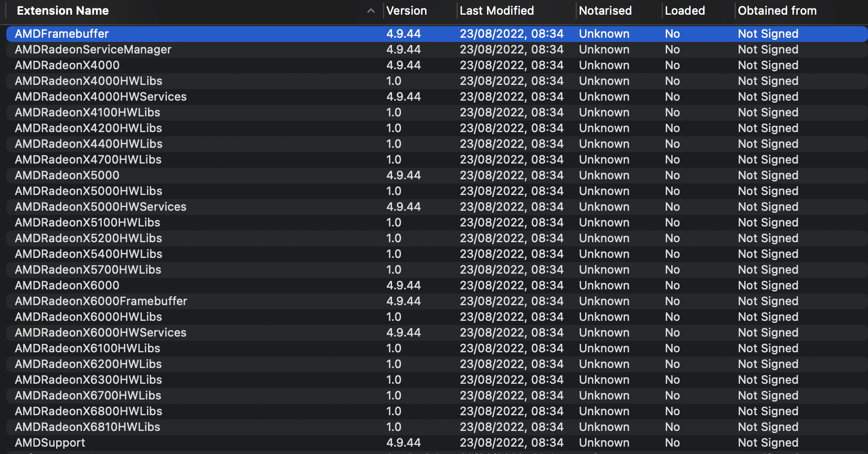Select the AMDRadeonX6300HWLibs row

pyautogui.click(x=437, y=380)
